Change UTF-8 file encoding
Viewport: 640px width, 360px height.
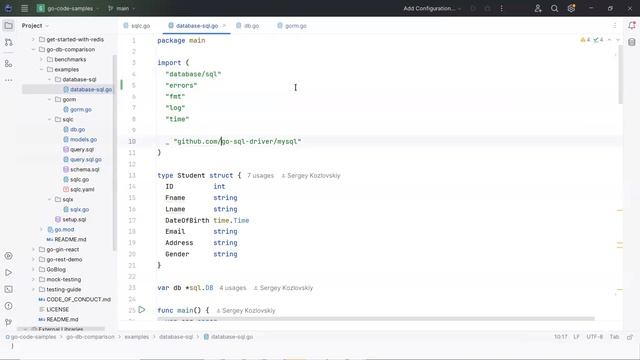pyautogui.click(x=594, y=337)
